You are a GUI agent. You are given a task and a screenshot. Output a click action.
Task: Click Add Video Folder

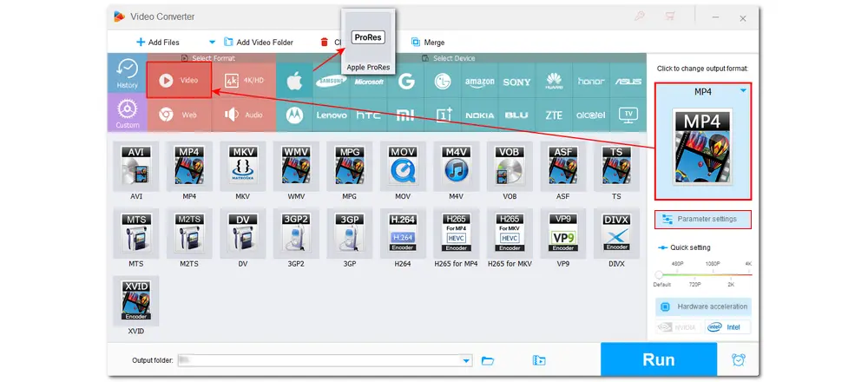coord(259,42)
